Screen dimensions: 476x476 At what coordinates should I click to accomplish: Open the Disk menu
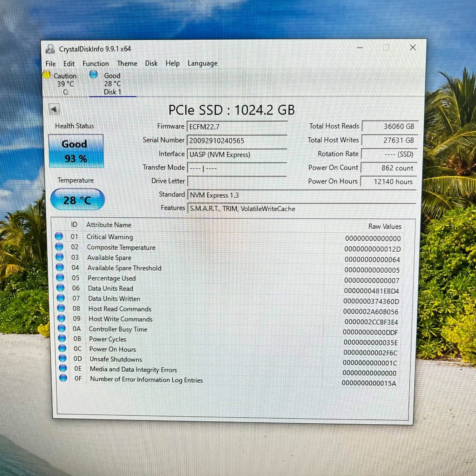151,63
